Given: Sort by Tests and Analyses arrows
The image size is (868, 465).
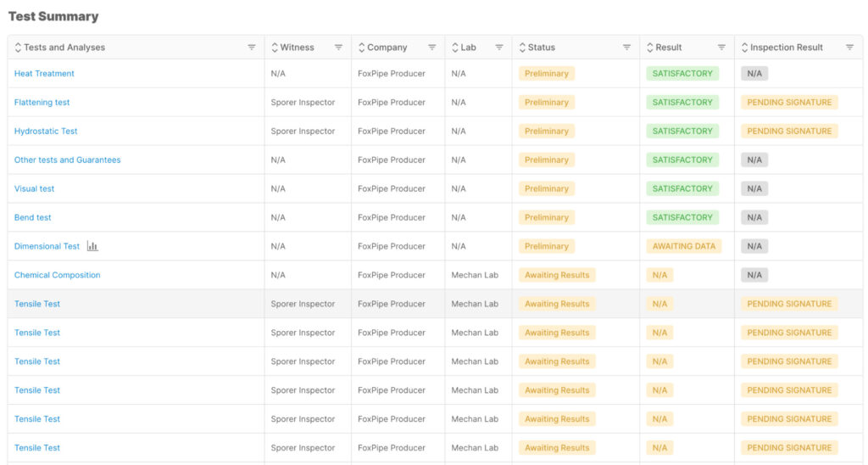Looking at the screenshot, I should (18, 48).
